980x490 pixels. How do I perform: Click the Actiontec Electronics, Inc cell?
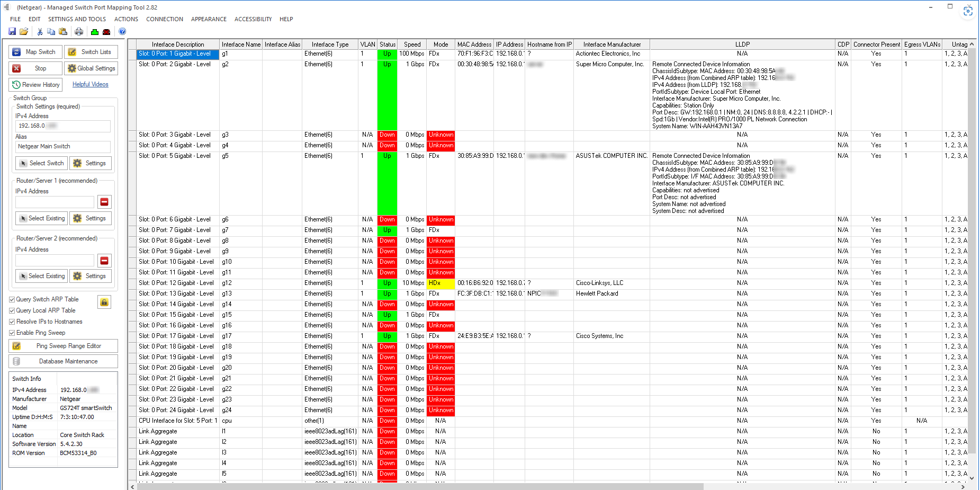612,54
